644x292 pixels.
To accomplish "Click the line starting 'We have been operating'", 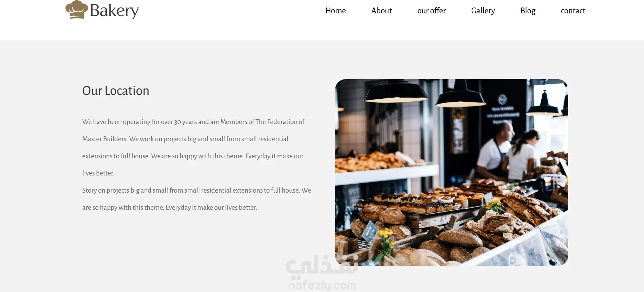I will point(193,122).
